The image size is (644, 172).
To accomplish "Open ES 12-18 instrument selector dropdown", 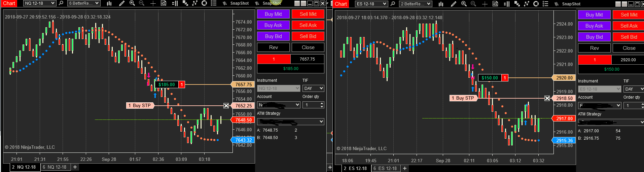I will (371, 4).
